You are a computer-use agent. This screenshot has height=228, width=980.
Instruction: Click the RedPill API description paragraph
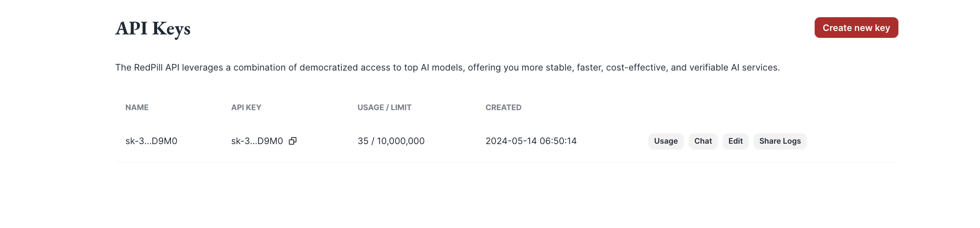447,68
